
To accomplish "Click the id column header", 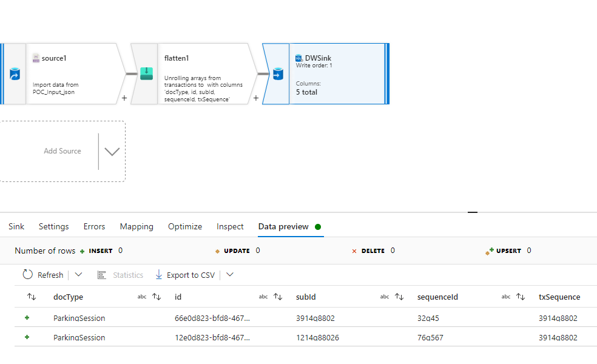I will click(178, 297).
